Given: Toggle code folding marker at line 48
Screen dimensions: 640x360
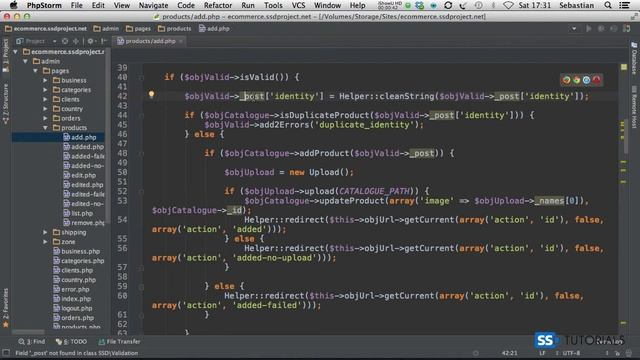Looking at the screenshot, I should tap(141, 154).
